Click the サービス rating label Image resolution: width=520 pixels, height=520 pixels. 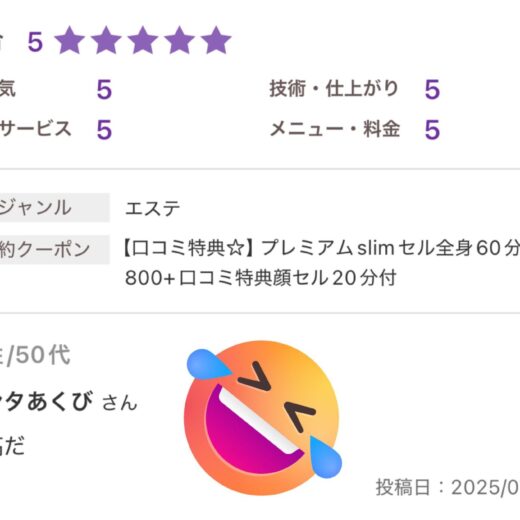(x=35, y=129)
